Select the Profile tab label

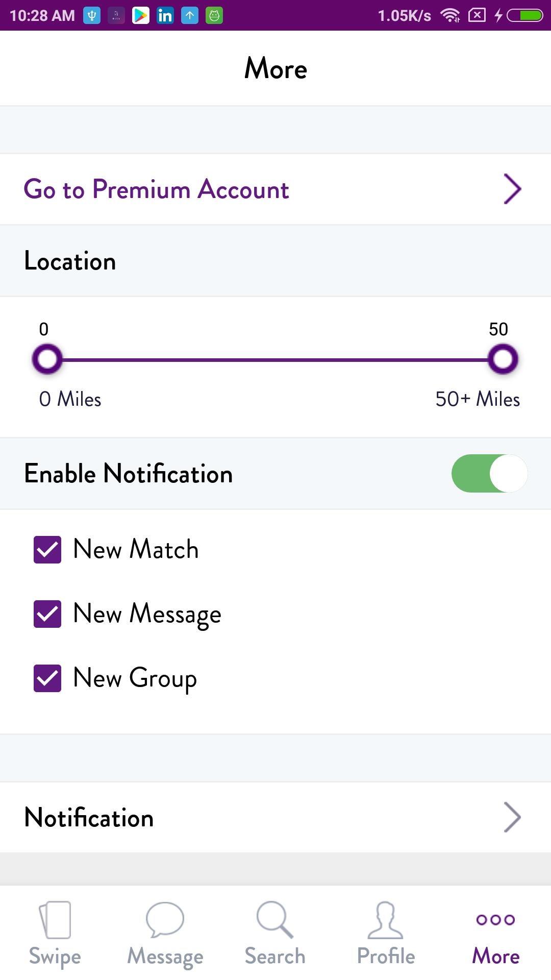click(x=386, y=956)
